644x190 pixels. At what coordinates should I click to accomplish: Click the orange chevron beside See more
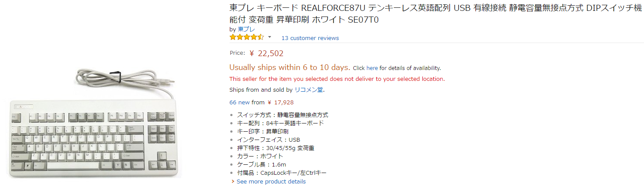(x=233, y=181)
